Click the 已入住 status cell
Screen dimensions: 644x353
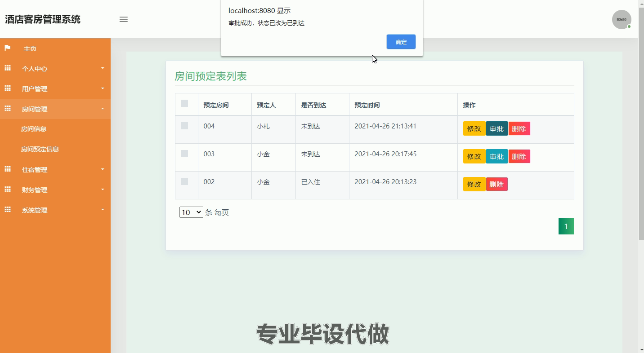click(x=310, y=182)
